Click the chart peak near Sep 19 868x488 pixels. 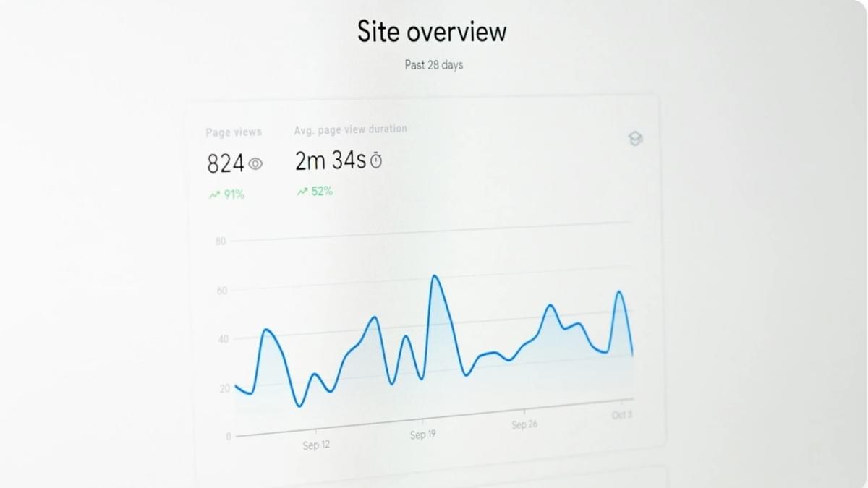click(435, 277)
